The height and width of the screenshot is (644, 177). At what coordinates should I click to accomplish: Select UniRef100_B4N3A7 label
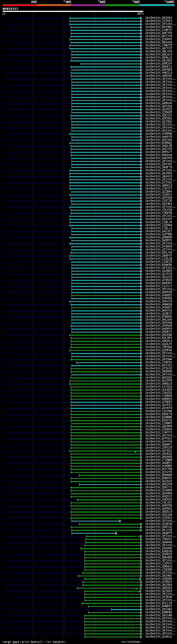click(159, 283)
